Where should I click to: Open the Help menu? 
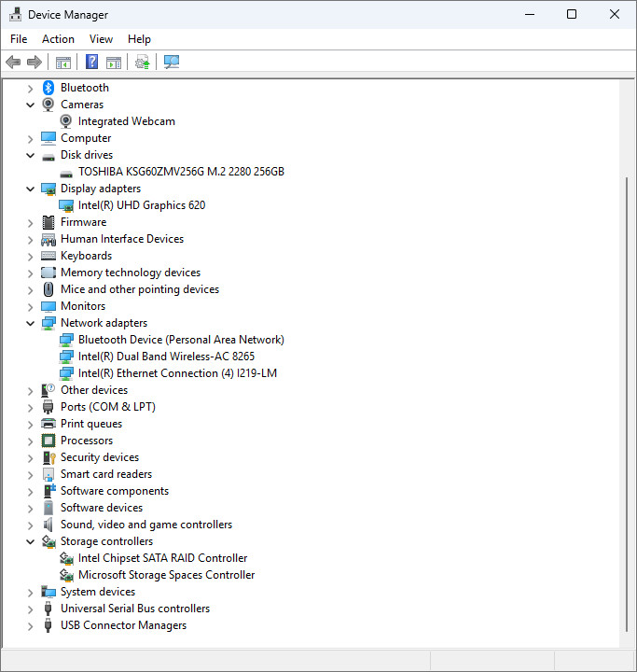pos(139,39)
